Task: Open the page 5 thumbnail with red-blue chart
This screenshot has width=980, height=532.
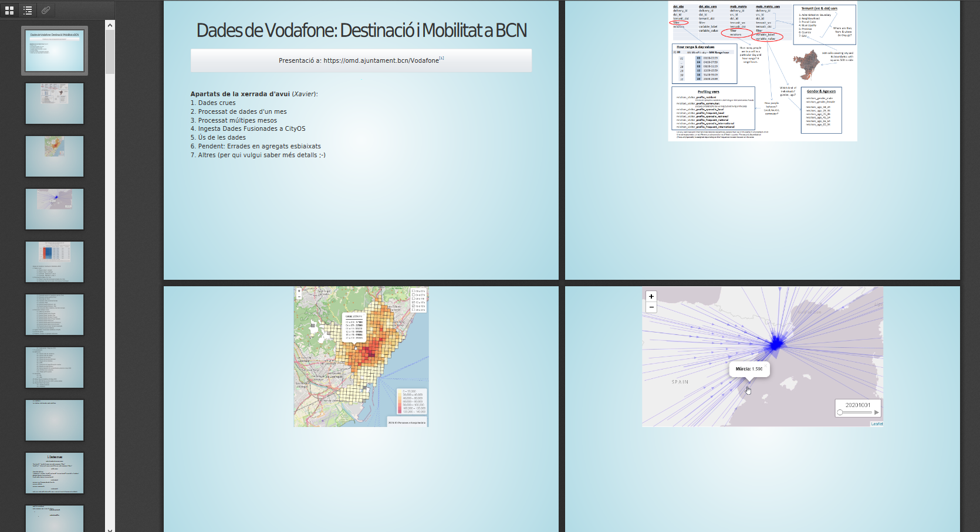Action: [55, 262]
